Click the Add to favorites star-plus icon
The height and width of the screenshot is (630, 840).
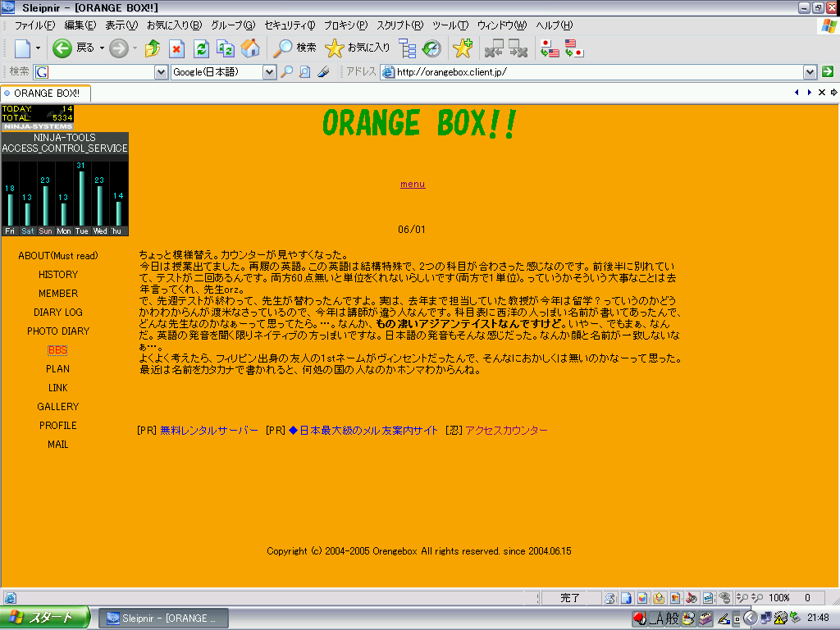(x=463, y=48)
